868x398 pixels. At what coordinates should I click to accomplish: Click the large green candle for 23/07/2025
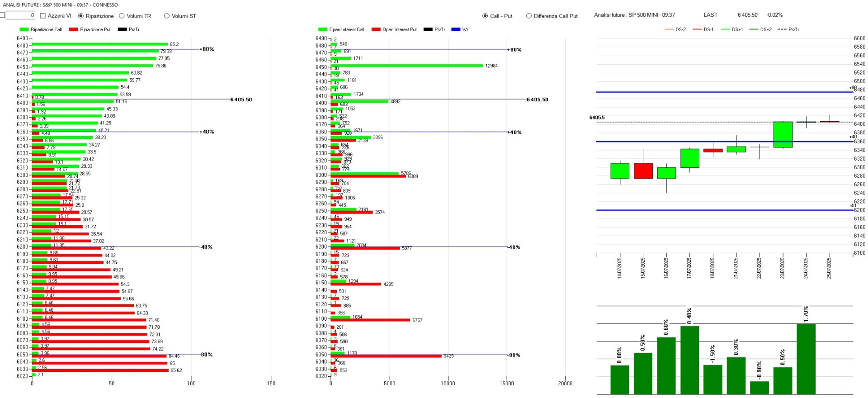783,135
